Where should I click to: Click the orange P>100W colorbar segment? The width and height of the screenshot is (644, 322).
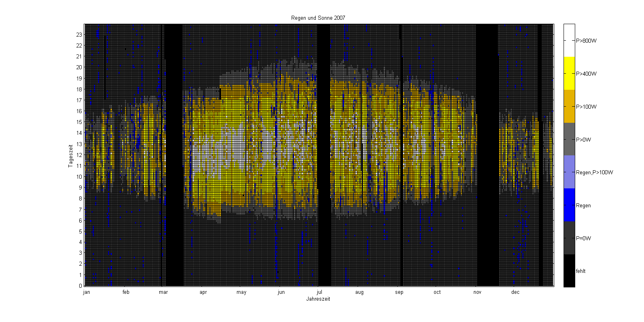pyautogui.click(x=569, y=106)
